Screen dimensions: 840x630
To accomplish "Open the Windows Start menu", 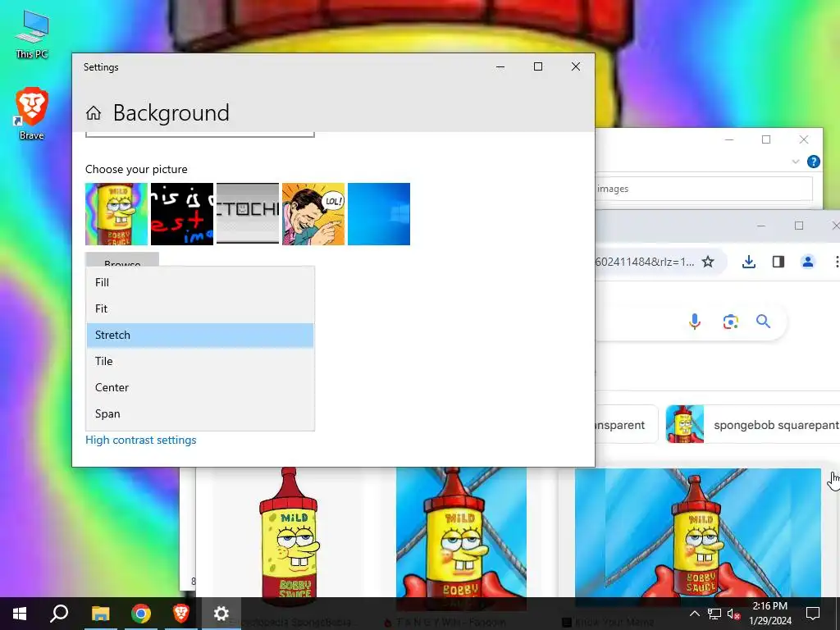I will point(20,614).
